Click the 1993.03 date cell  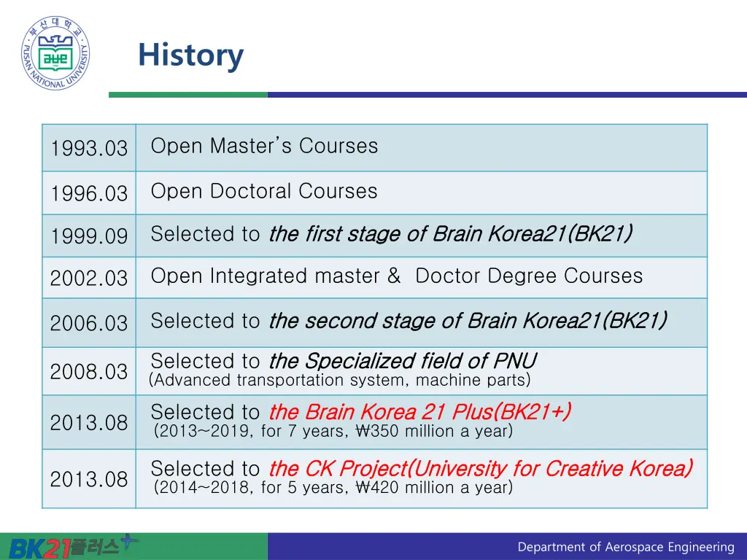click(x=89, y=149)
